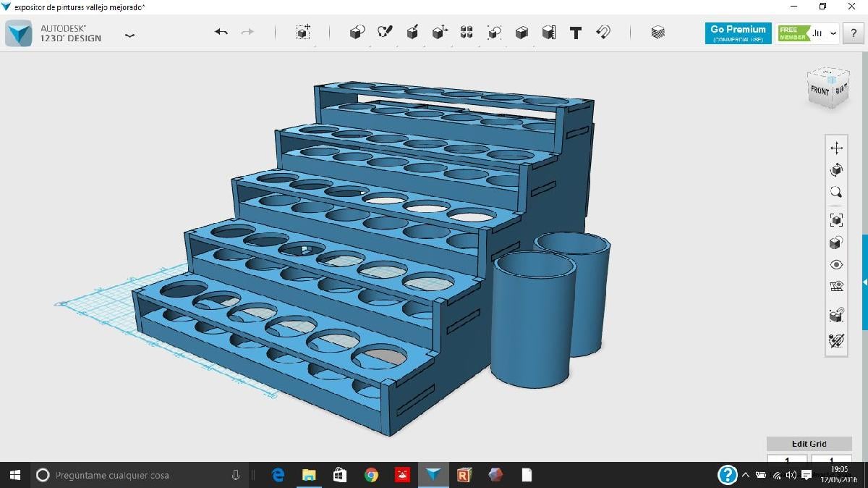Click the FRONT face of the view cube
The height and width of the screenshot is (488, 868).
[820, 91]
